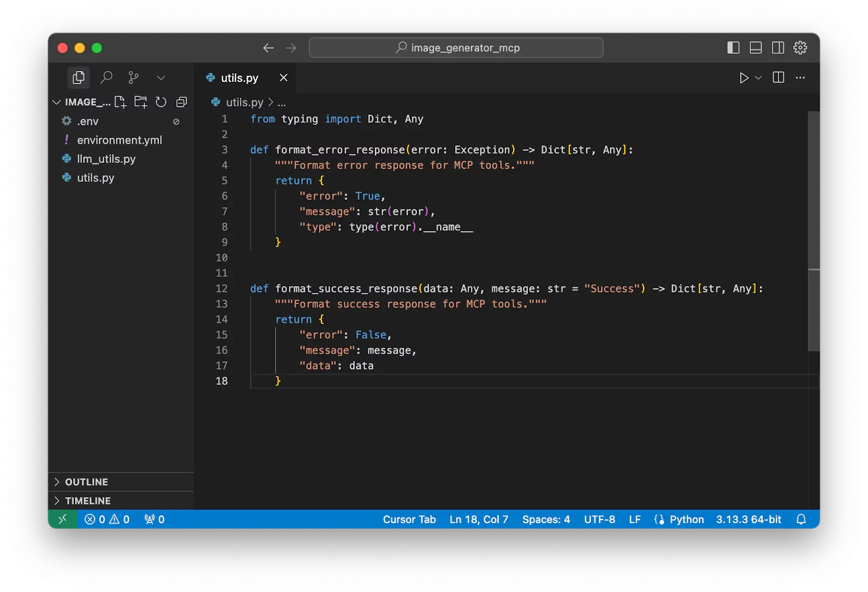
Task: Click the False value on line 15
Action: (x=371, y=335)
